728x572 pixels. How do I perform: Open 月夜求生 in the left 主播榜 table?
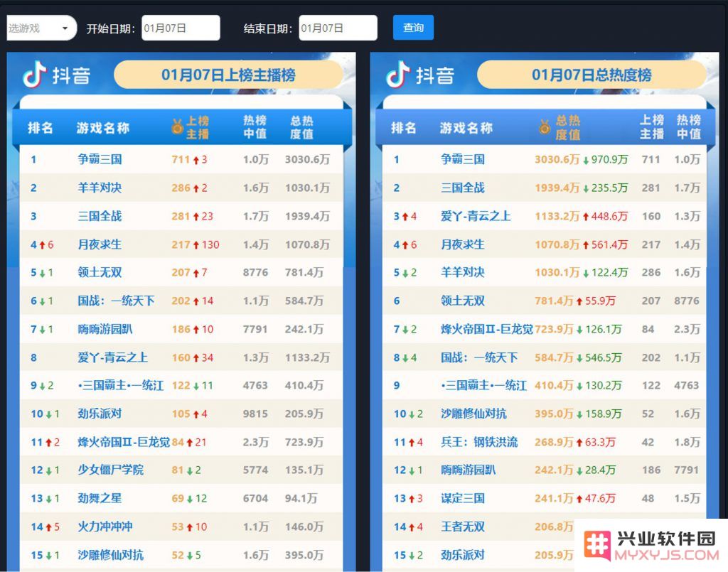tap(100, 244)
